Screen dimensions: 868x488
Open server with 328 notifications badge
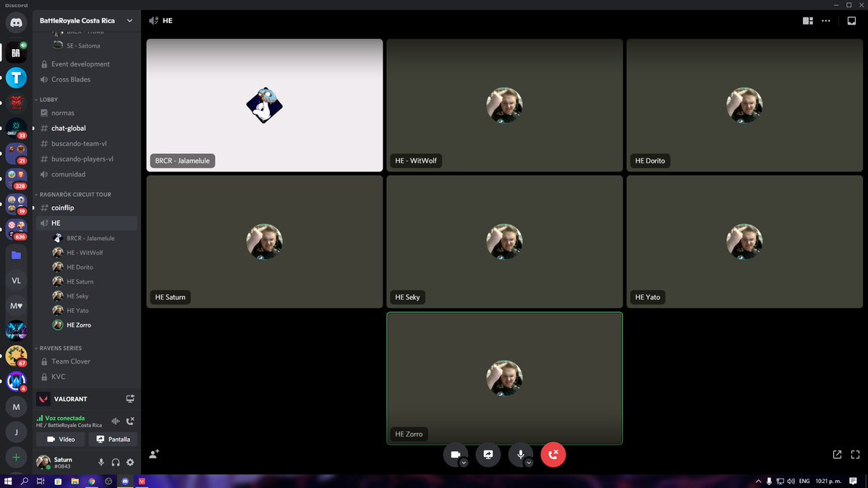[x=16, y=179]
